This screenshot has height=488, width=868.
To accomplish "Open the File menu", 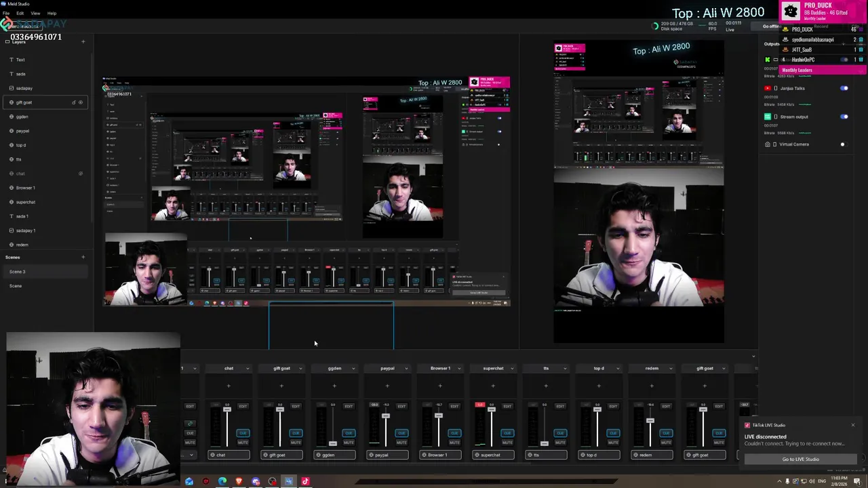I will point(6,13).
